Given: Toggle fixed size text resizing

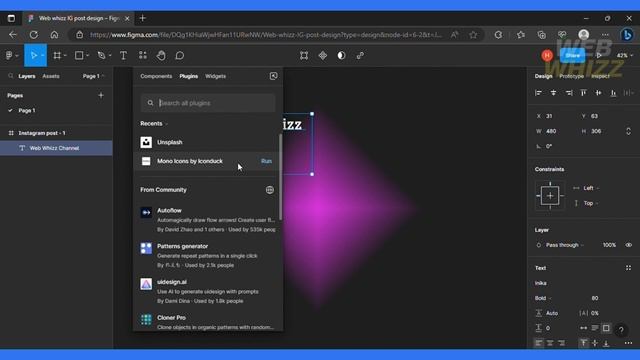Looking at the screenshot, I should (606, 328).
